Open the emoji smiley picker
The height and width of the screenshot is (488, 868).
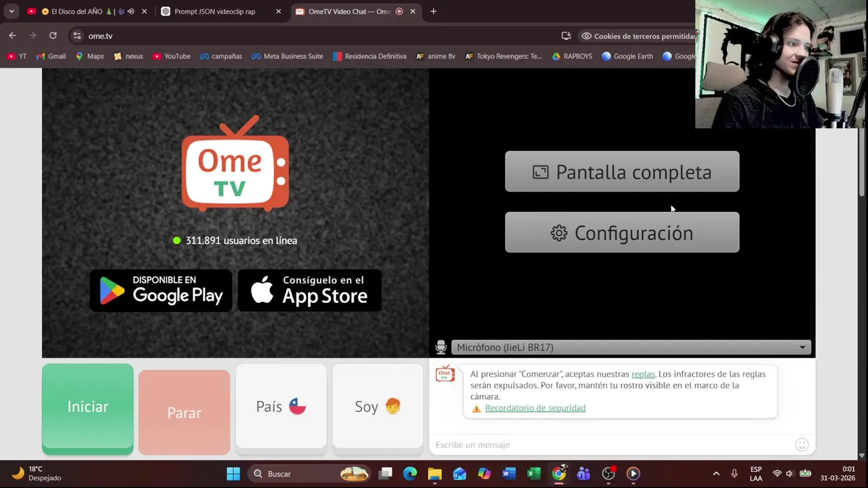(x=802, y=445)
